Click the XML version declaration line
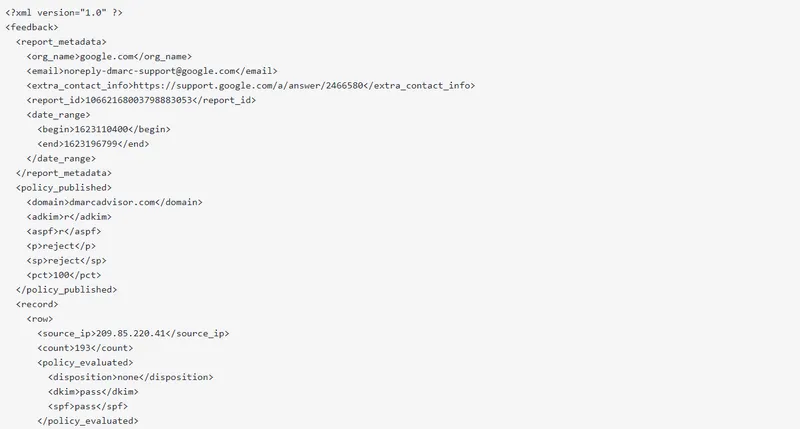Viewport: 800px width, 429px height. click(x=64, y=12)
